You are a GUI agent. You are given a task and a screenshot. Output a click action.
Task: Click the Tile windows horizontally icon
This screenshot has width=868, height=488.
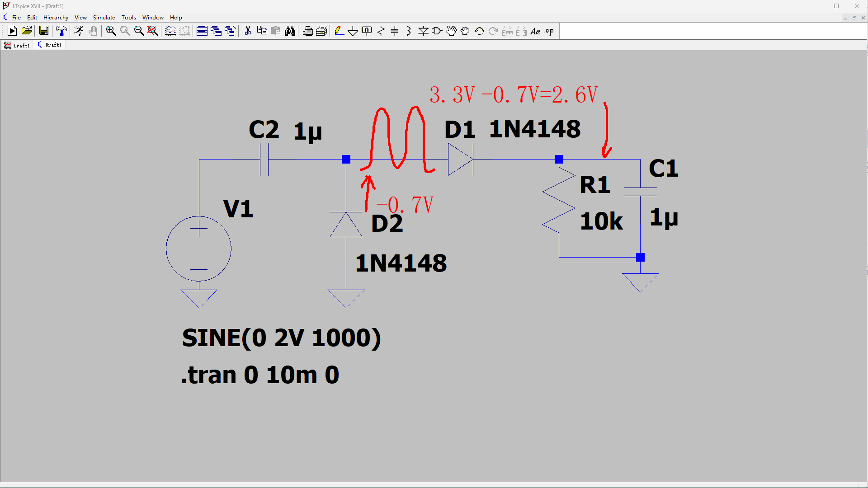click(202, 31)
